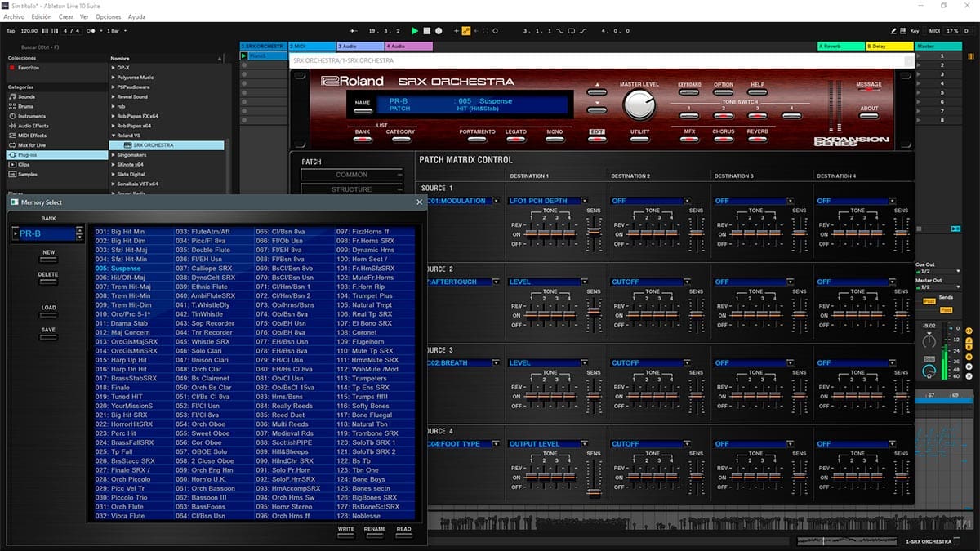Screen dimensions: 980x551
Task: Toggle the Reverb effect switch
Action: 757,138
